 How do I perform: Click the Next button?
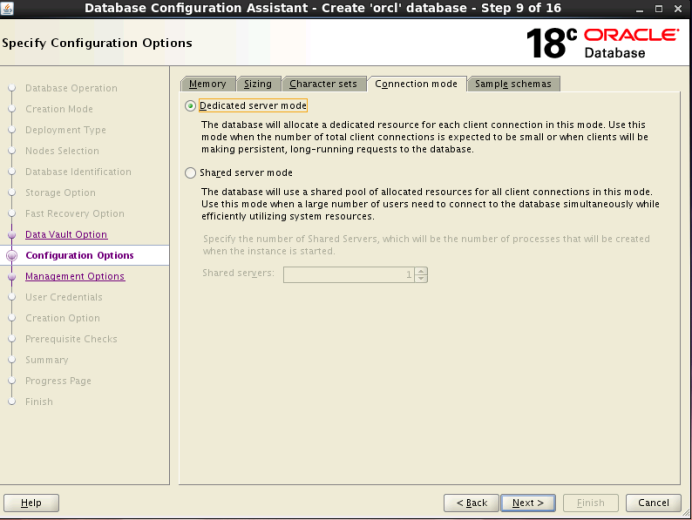(528, 503)
